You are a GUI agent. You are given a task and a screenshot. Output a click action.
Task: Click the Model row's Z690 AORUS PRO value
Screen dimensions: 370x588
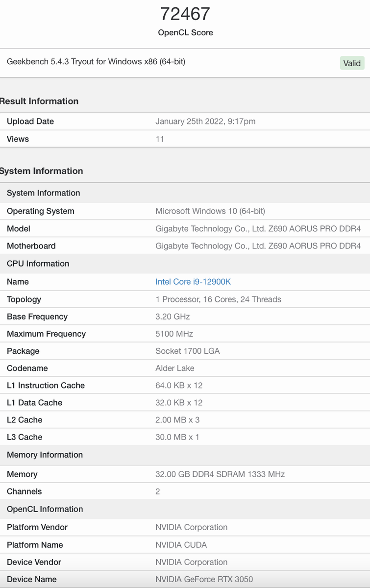(x=258, y=229)
